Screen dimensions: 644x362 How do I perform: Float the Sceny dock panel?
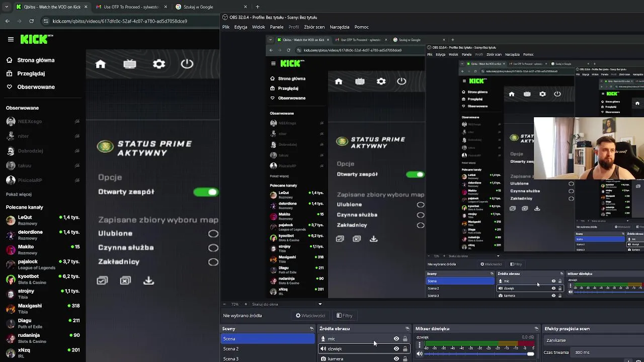(x=311, y=329)
